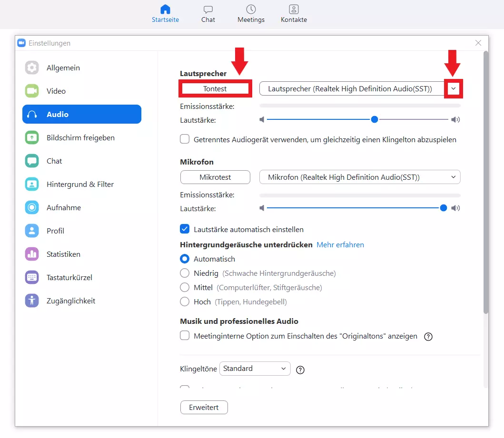Select the Tastaturkürzel keyboard icon
This screenshot has width=504, height=438.
pyautogui.click(x=32, y=277)
